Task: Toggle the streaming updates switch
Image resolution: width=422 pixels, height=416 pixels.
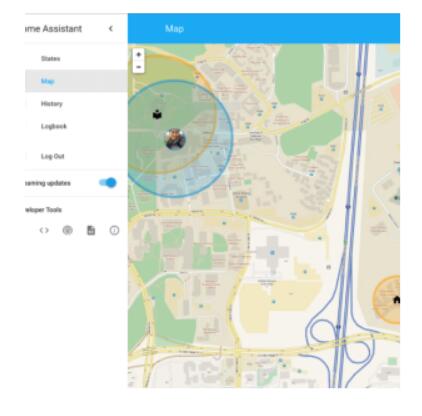Action: coord(108,183)
